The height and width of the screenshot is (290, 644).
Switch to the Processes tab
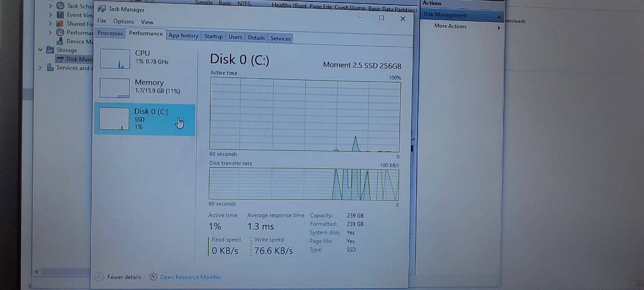click(x=110, y=34)
